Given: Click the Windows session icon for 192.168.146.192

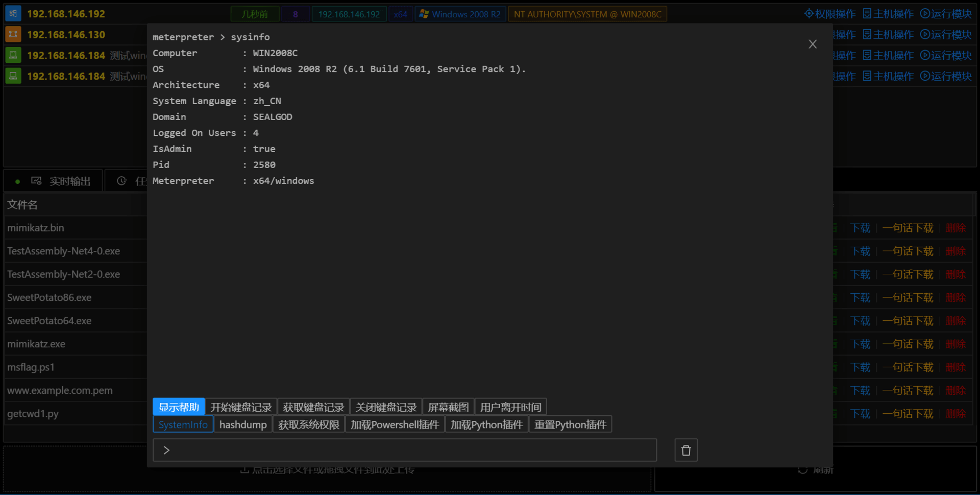Looking at the screenshot, I should point(13,14).
